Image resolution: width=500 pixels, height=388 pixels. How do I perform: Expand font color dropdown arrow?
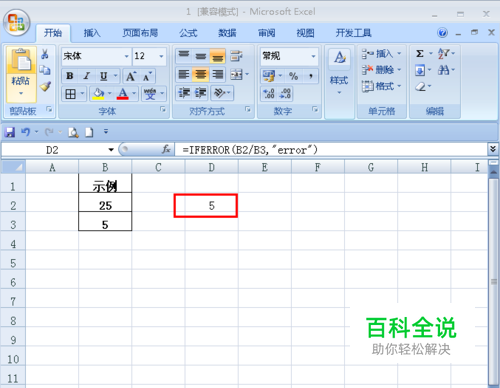pos(134,94)
